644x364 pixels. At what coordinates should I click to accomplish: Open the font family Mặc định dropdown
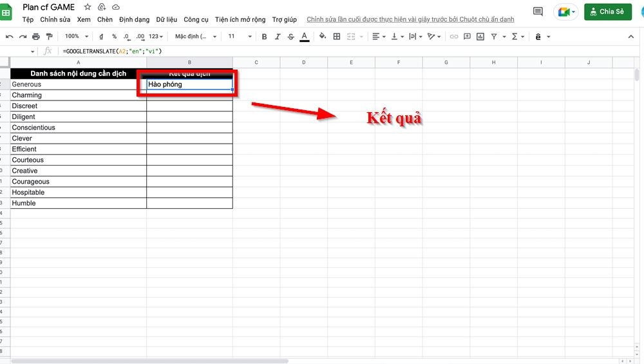[196, 37]
